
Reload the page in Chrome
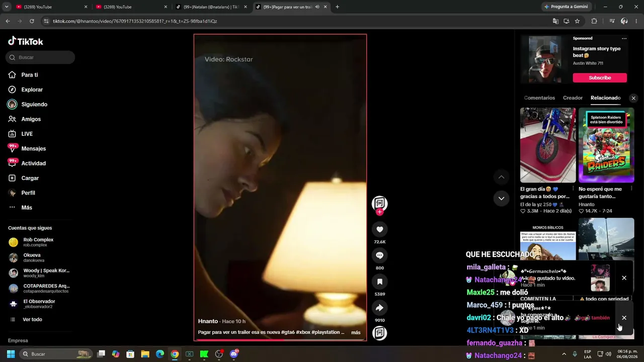point(32,21)
